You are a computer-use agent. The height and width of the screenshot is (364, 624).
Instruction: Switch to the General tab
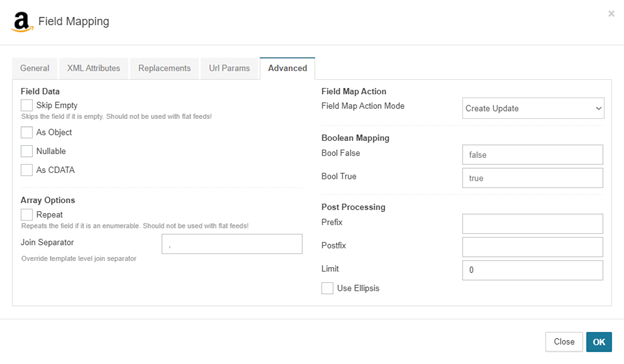[35, 68]
